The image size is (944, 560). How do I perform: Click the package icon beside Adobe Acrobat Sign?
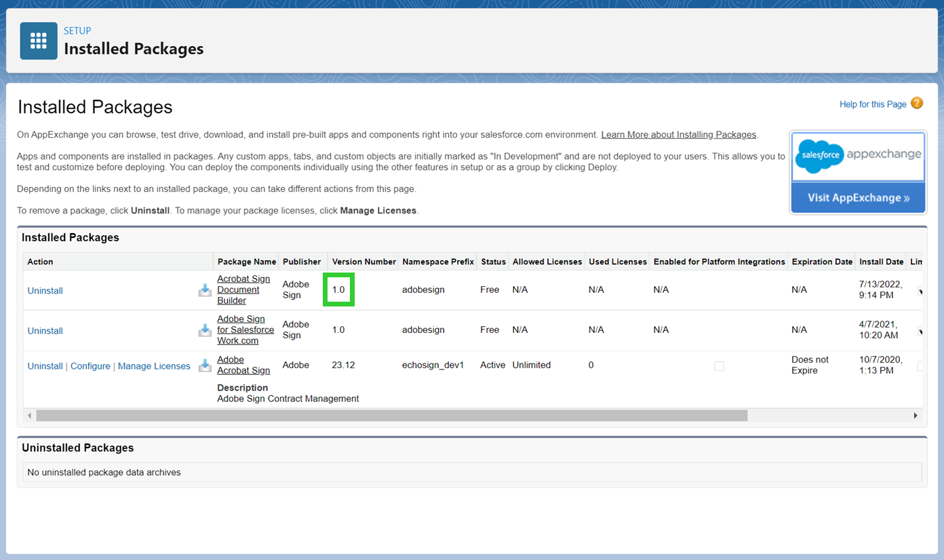coord(205,365)
